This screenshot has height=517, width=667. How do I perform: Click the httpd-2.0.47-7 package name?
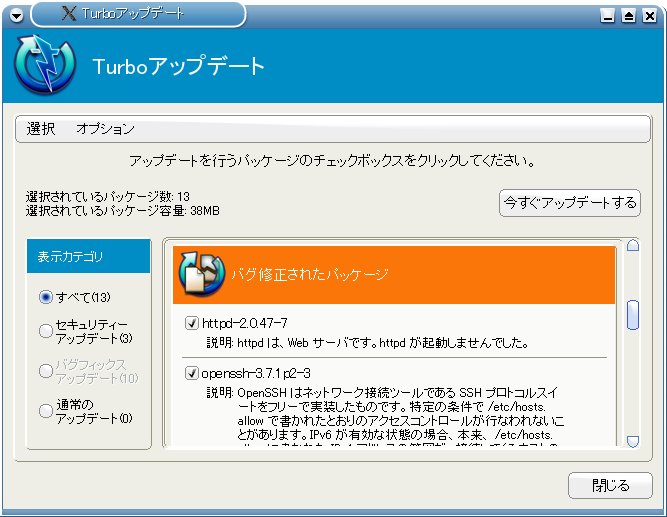244,323
